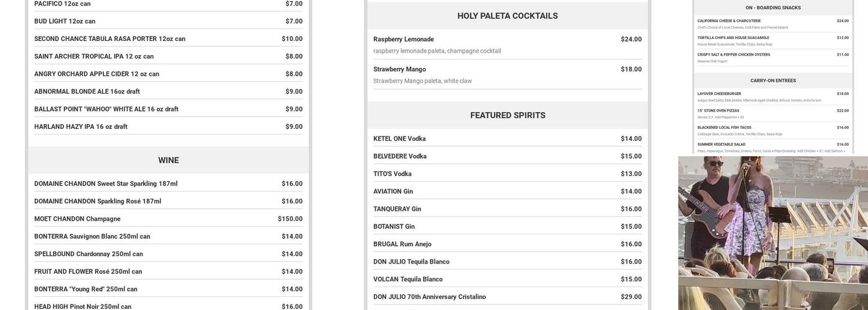
Task: Choose the TANQUERAY Gin entry
Action: [x=397, y=210]
